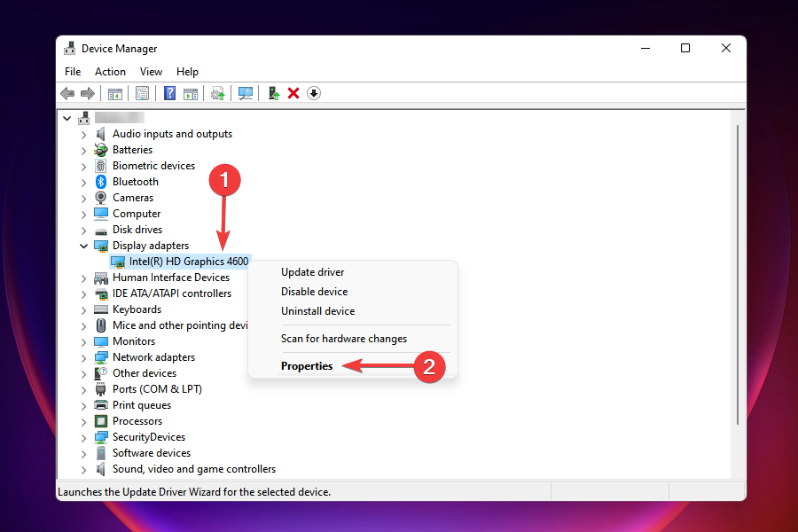798x532 pixels.
Task: Toggle the Show/Hide Console Tree toolbar icon
Action: 115,94
